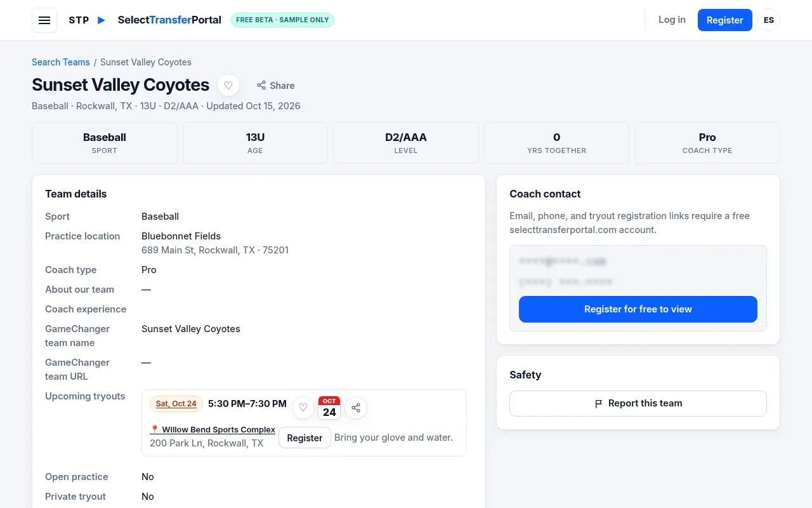Click the blurred coach phone number

pyautogui.click(x=566, y=282)
